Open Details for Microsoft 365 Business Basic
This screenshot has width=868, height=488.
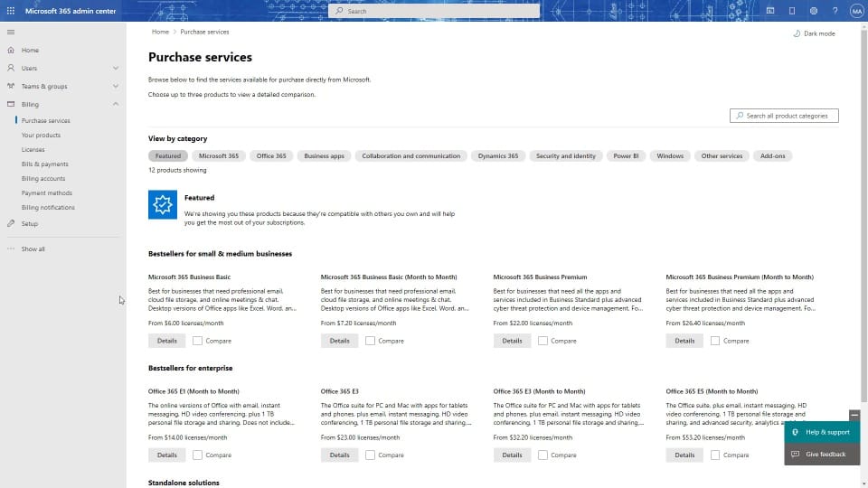(x=166, y=341)
